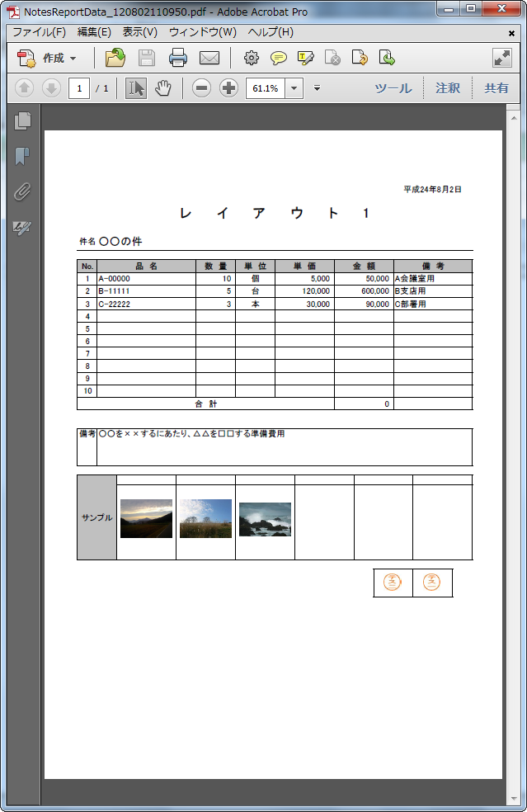Click the Save floppy disk icon
527x812 pixels.
coord(147,58)
